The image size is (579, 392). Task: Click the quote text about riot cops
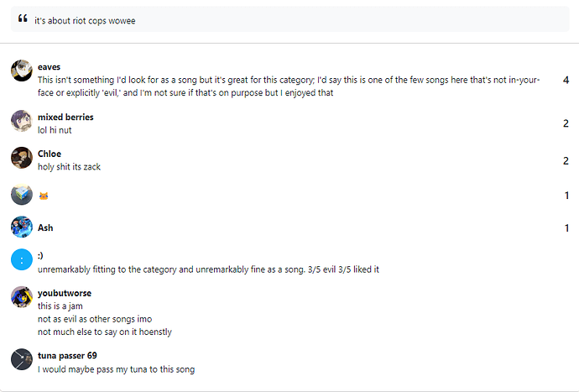pos(85,21)
